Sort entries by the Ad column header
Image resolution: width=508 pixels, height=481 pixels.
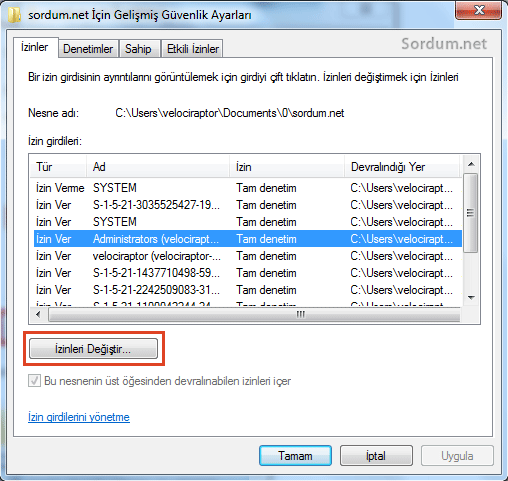[158, 167]
